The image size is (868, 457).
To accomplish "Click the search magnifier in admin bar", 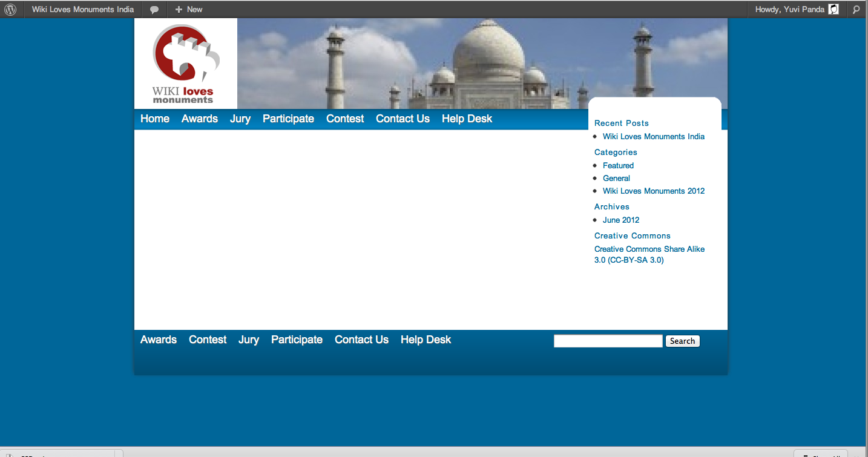I will 856,9.
